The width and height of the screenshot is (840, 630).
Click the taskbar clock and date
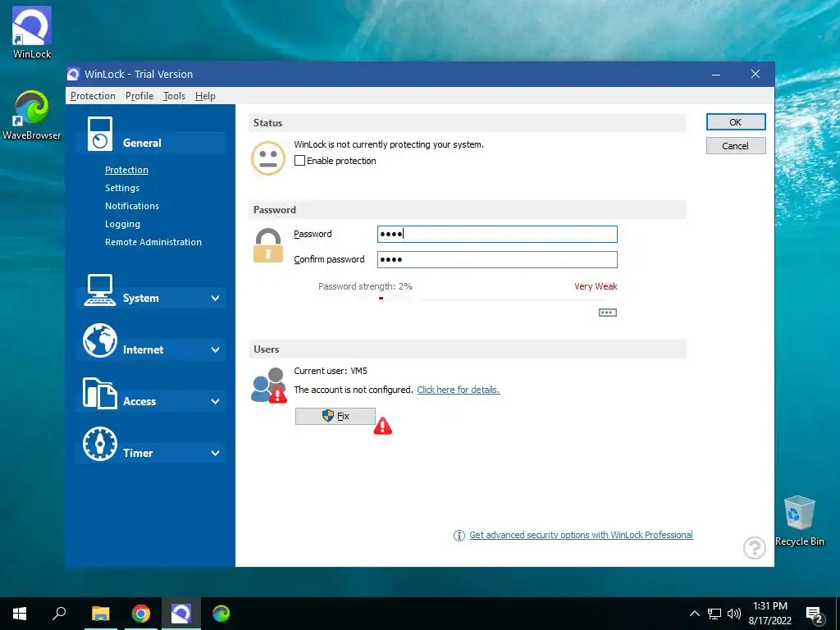769,614
